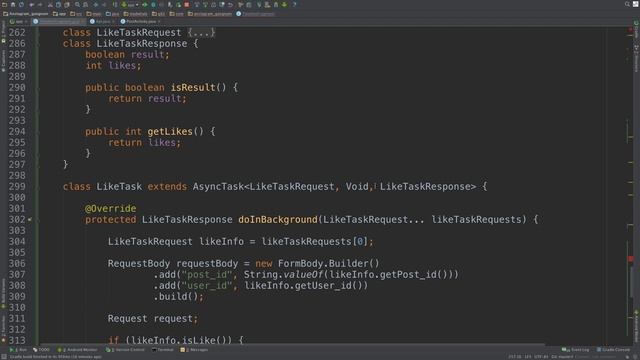The image size is (640, 360).
Task: Open the Terminal tool window
Action: click(x=162, y=350)
